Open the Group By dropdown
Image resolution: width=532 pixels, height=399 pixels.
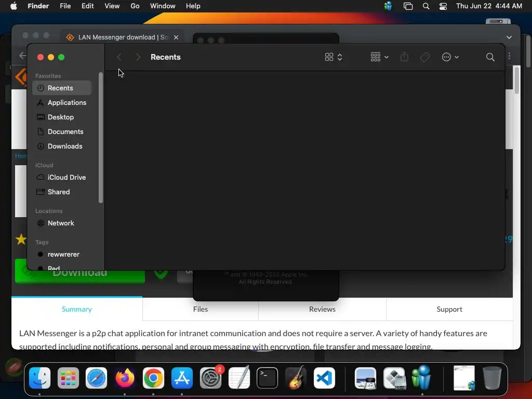pyautogui.click(x=379, y=57)
